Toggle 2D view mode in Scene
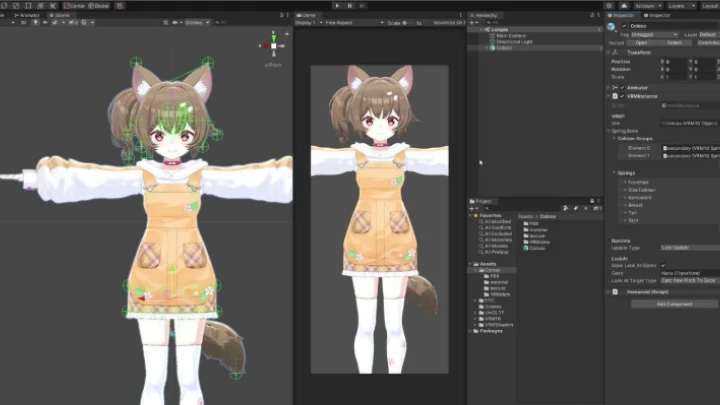This screenshot has height=405, width=720. 23,22
